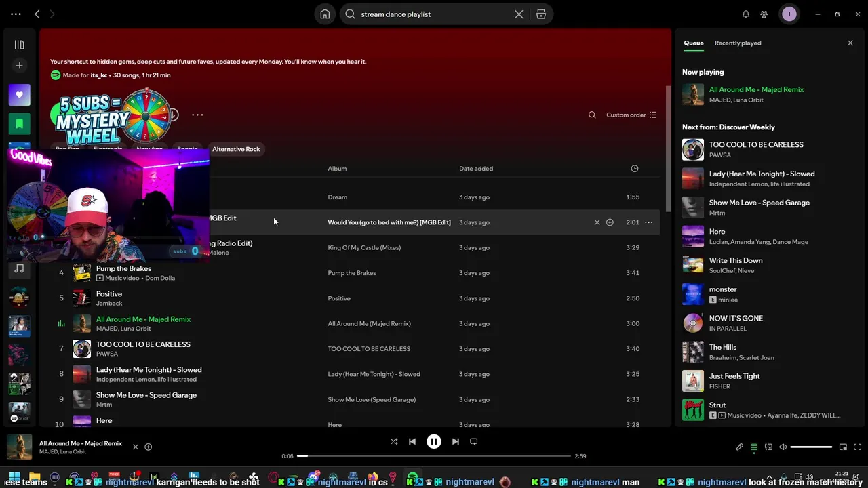Open Pump the Brakes track in list

click(x=123, y=269)
